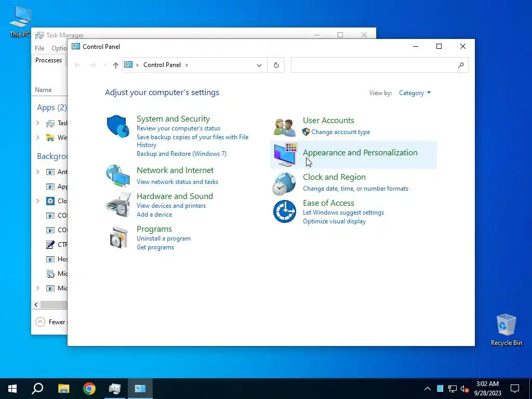Click the Ease of Access icon

click(x=284, y=211)
